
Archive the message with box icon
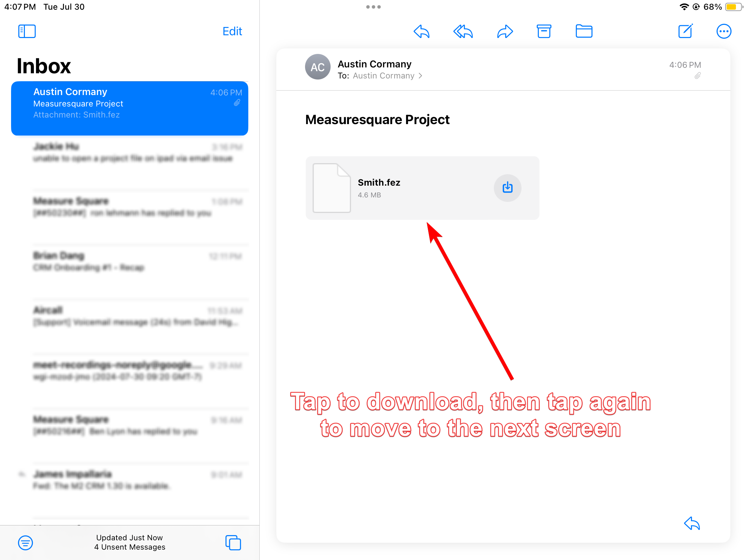click(544, 31)
